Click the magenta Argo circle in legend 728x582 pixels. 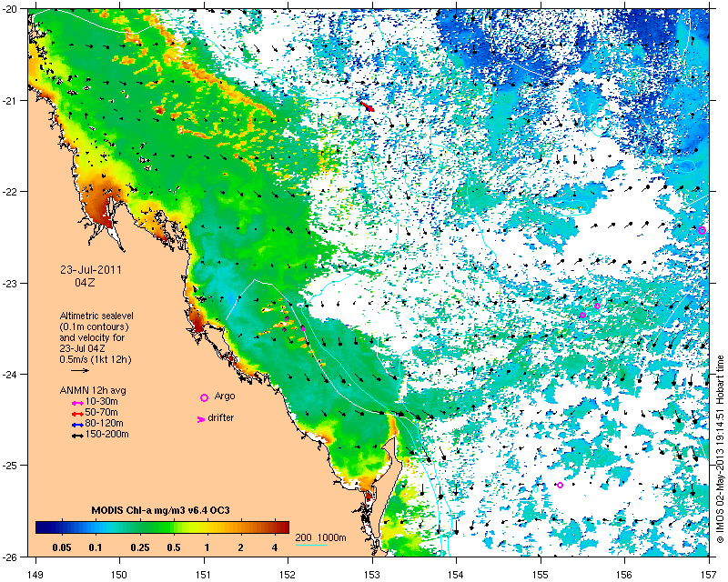pos(204,397)
